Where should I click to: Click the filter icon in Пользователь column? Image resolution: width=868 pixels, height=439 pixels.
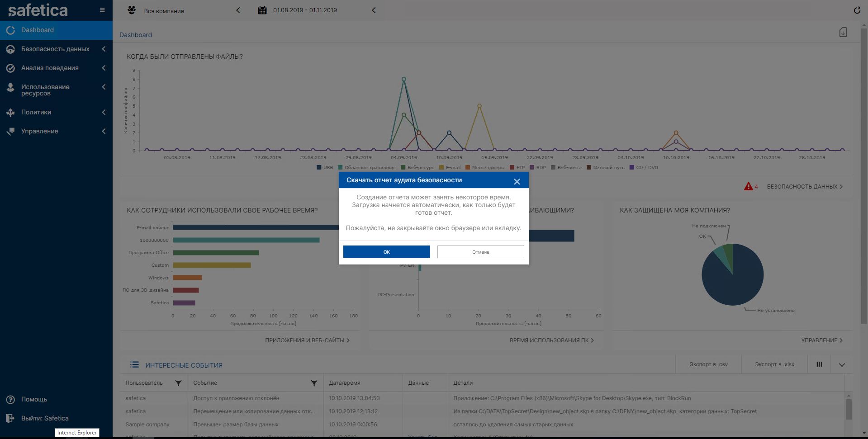[178, 383]
